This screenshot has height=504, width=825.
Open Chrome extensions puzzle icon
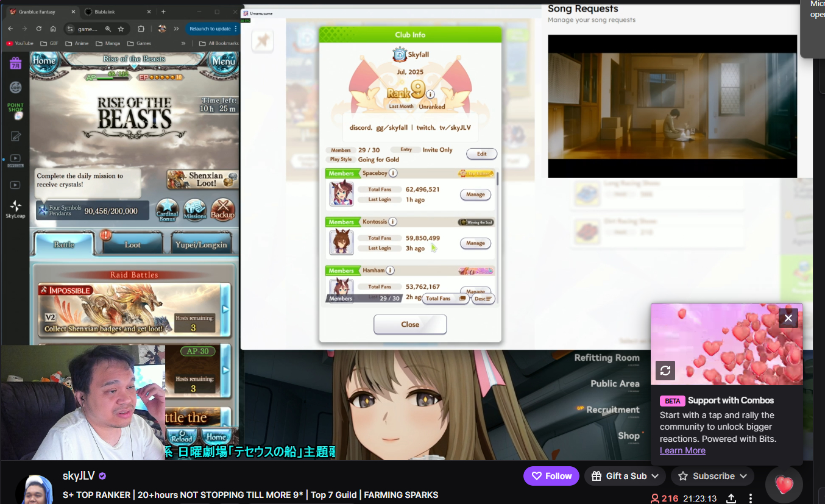click(141, 29)
